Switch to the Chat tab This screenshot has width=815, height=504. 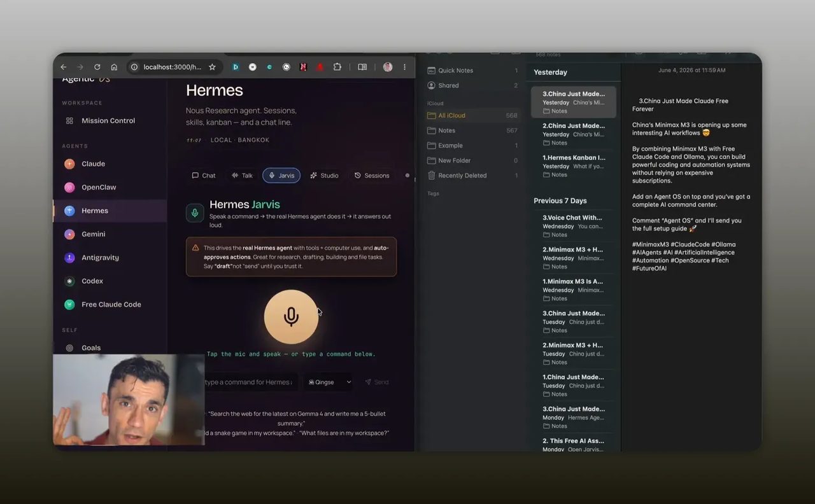click(204, 175)
